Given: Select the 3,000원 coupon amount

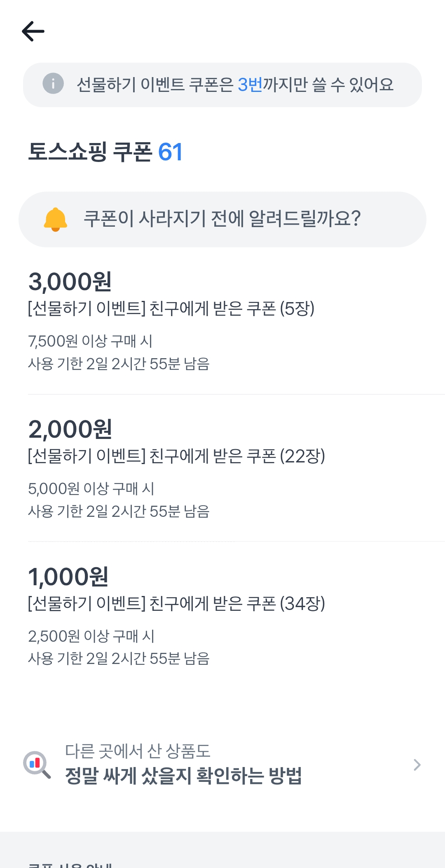Looking at the screenshot, I should (70, 282).
